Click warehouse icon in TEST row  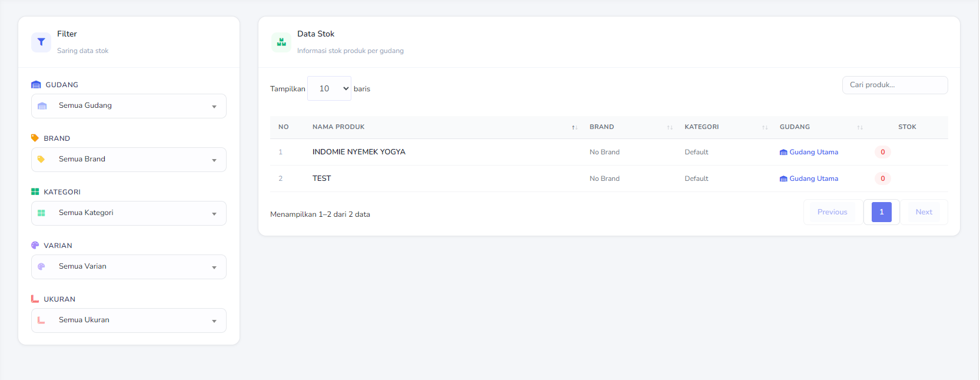click(x=783, y=179)
